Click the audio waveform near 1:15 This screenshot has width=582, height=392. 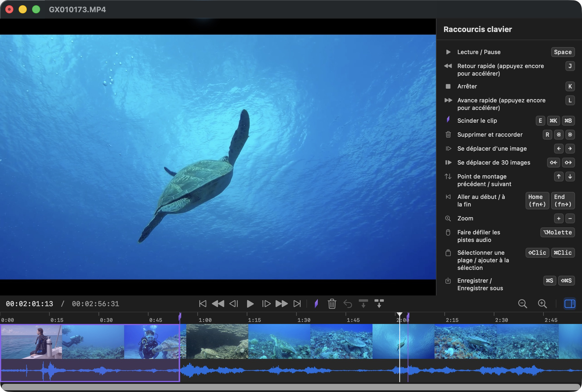tap(254, 370)
